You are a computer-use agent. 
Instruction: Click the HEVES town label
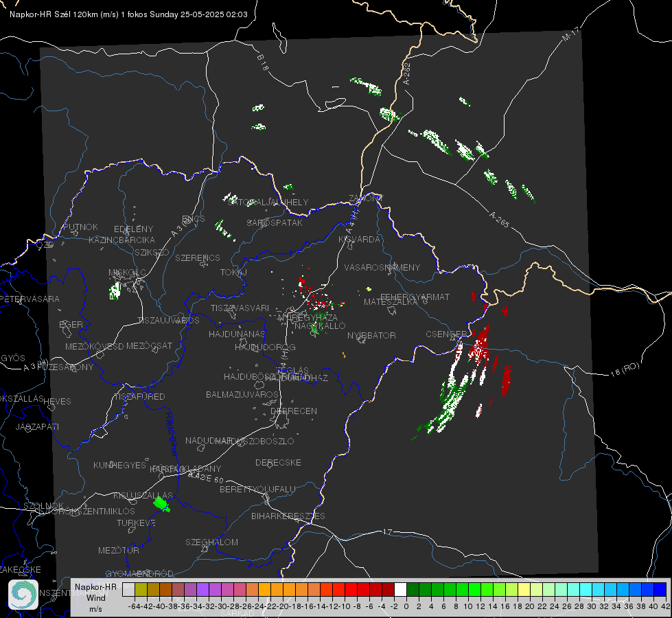[58, 402]
